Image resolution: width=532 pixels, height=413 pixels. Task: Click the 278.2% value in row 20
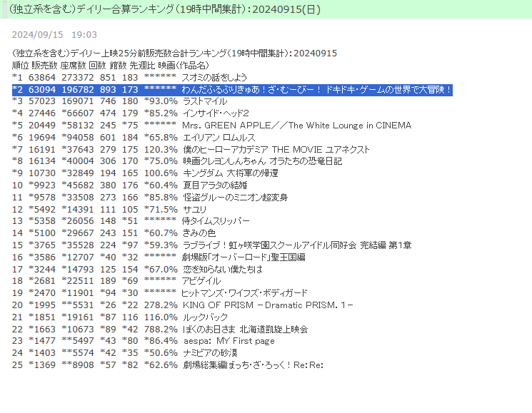(x=161, y=305)
